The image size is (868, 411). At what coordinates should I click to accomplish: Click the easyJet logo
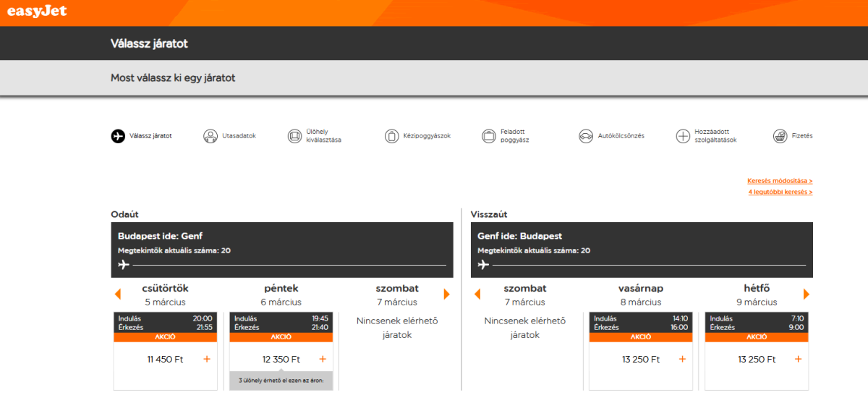pos(37,12)
